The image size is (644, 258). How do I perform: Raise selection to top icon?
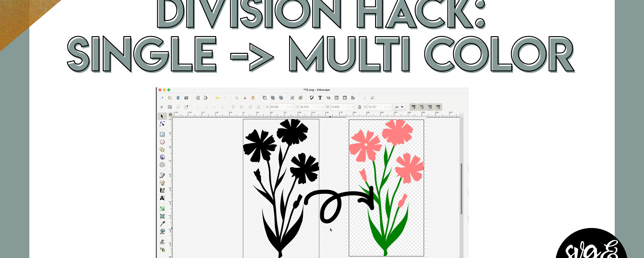click(x=233, y=107)
